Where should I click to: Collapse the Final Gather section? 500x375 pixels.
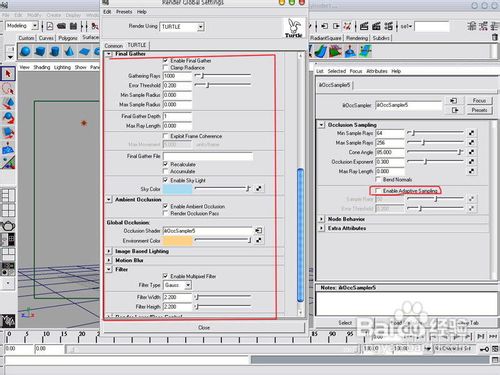109,54
